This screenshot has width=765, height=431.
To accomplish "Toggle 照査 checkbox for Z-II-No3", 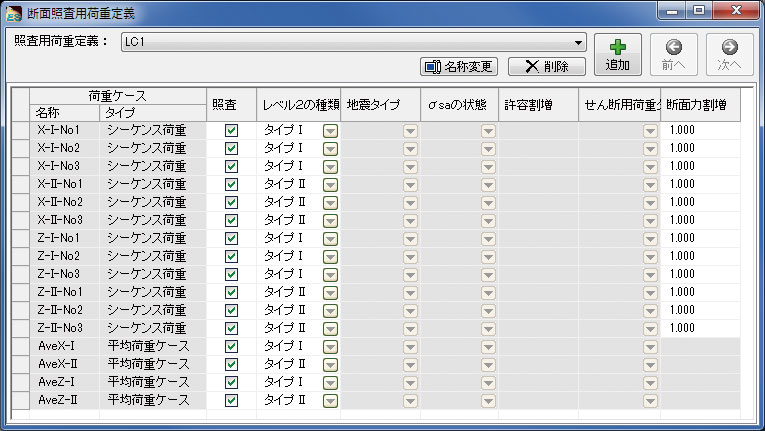I will click(x=231, y=328).
